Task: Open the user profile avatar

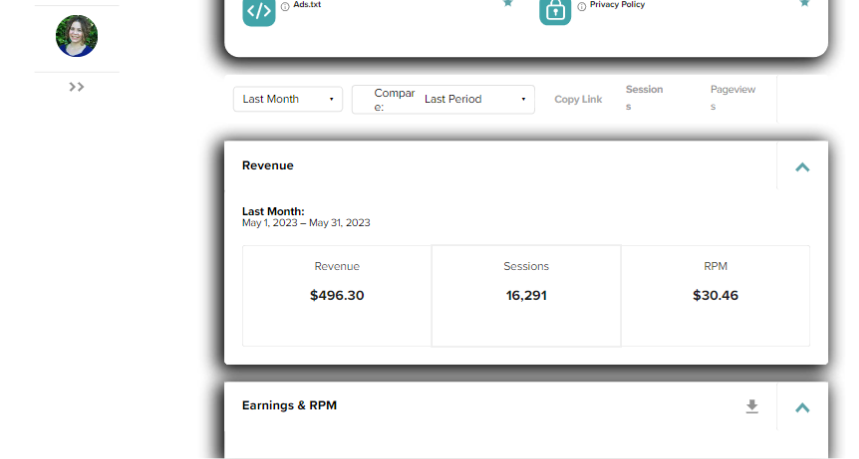Action: click(x=77, y=36)
